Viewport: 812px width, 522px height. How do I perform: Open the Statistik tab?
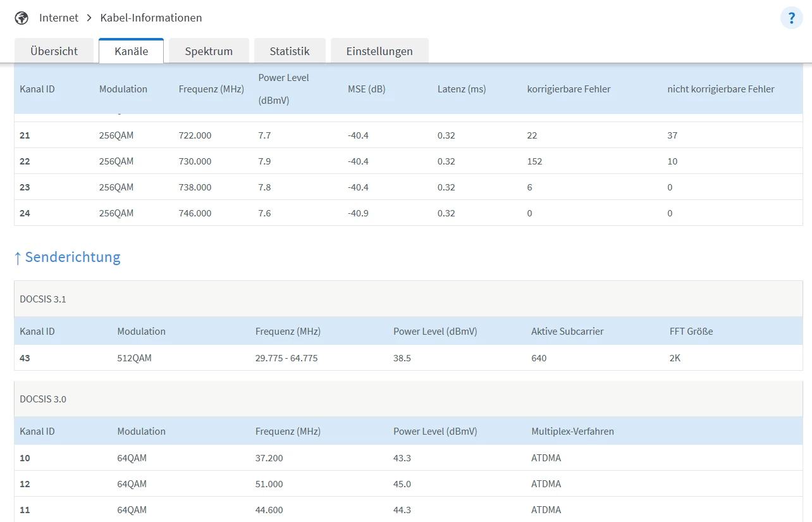click(x=289, y=51)
